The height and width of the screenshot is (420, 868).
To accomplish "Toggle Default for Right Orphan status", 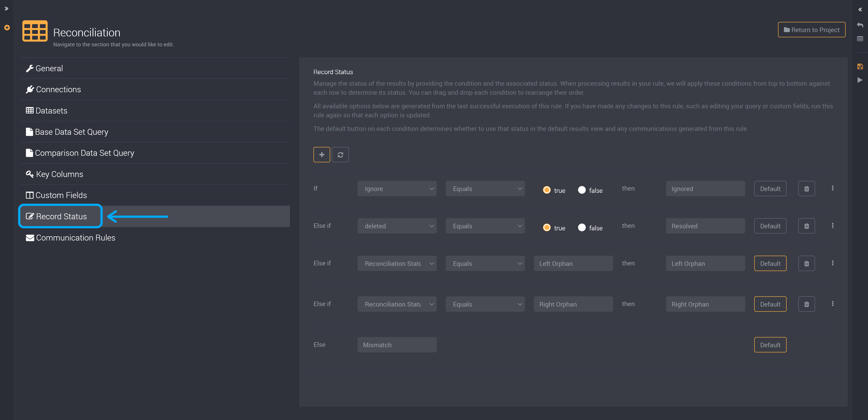I will (770, 304).
